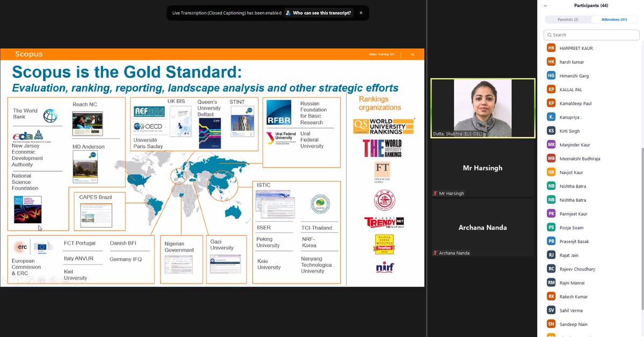The width and height of the screenshot is (644, 337).
Task: Select Mr Harsingh's video tile
Action: [483, 169]
